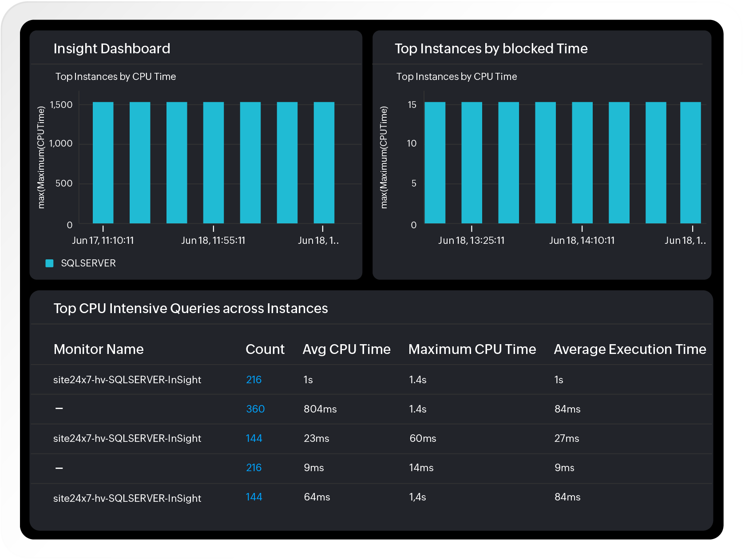Open the 216 count link in fourth row
The height and width of the screenshot is (560, 745).
254,468
